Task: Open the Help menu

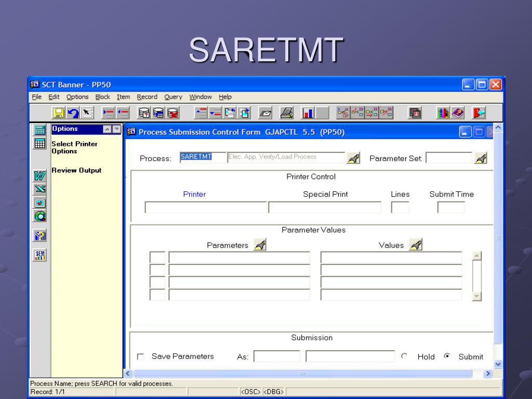Action: (225, 97)
